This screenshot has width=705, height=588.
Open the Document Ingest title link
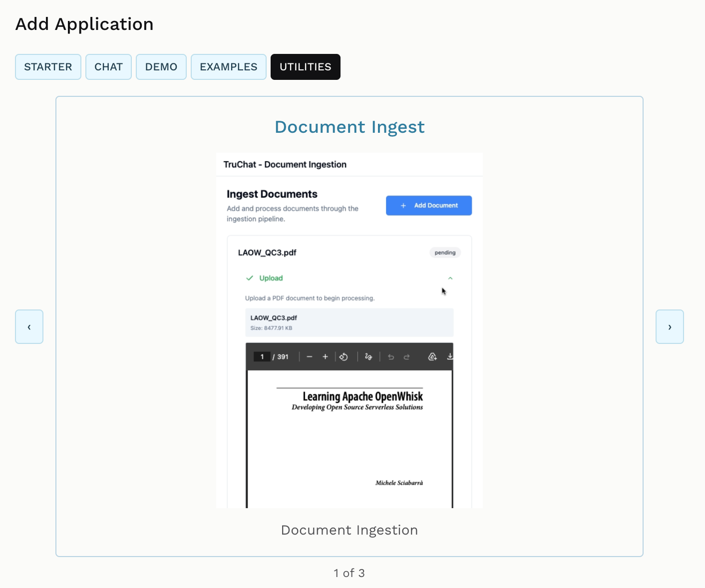tap(350, 127)
